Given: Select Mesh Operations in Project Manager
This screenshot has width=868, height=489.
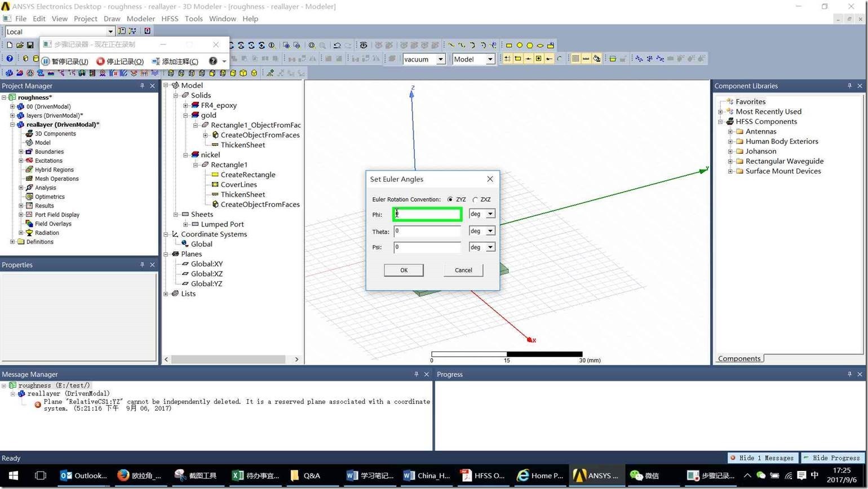Looking at the screenshot, I should pos(56,179).
